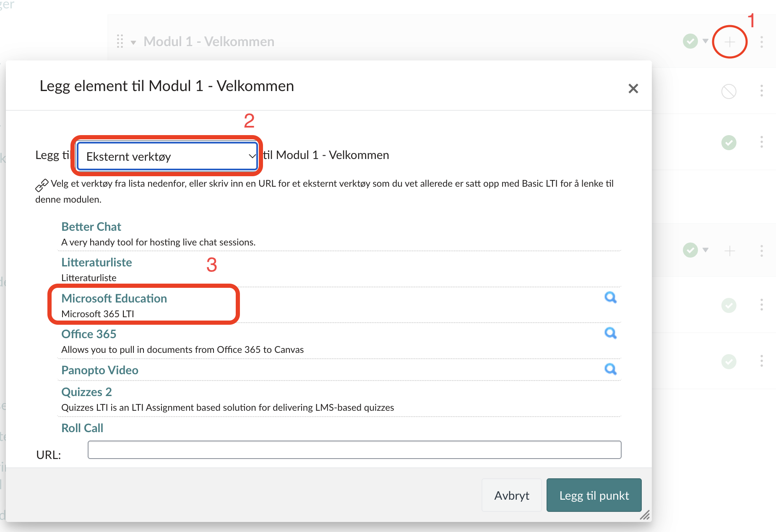Focus the URL input field

tap(354, 450)
